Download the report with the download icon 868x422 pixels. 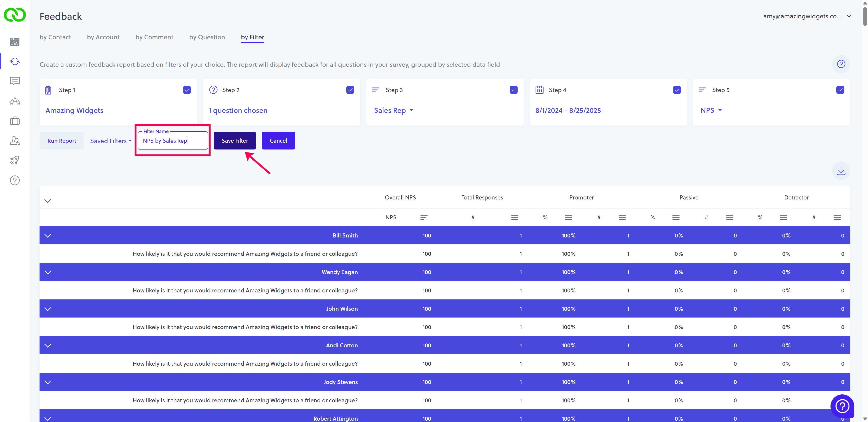coord(841,171)
